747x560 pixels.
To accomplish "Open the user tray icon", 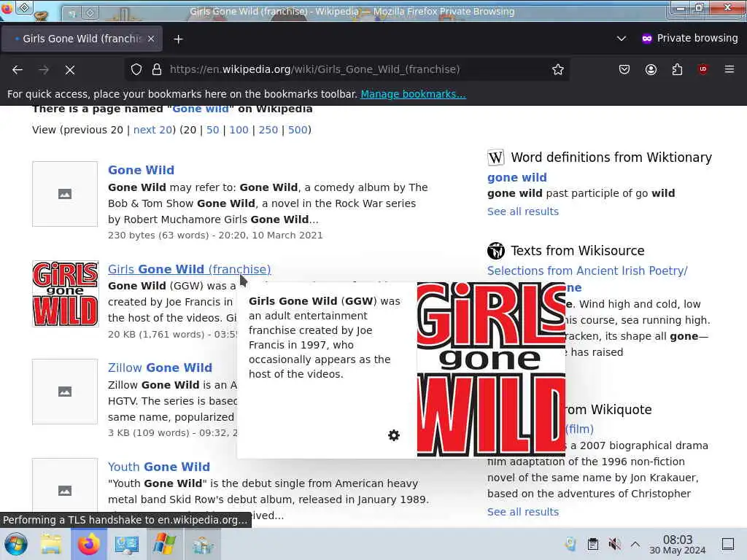I will coord(570,544).
